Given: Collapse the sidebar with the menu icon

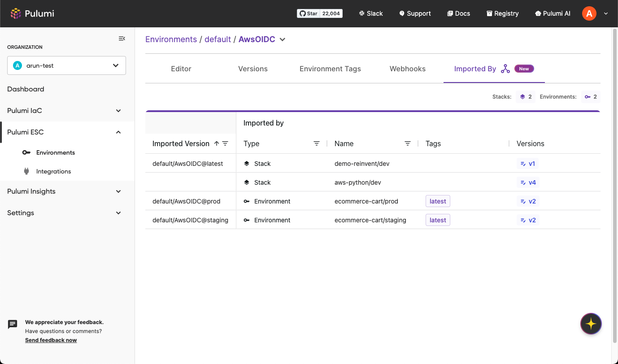Looking at the screenshot, I should (x=122, y=39).
